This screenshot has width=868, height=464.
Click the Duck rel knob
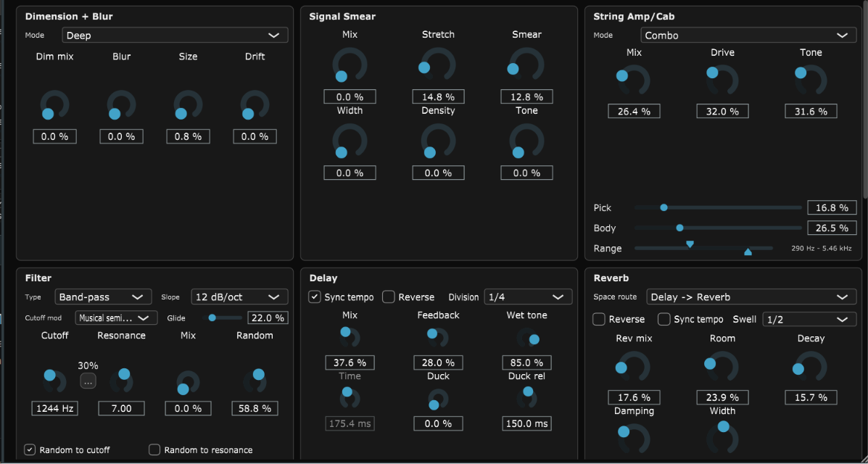point(527,397)
